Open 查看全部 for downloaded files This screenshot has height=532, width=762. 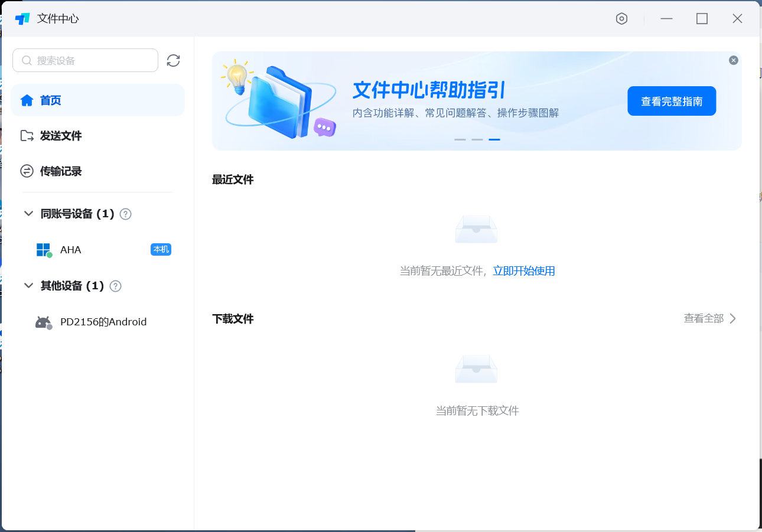[709, 319]
